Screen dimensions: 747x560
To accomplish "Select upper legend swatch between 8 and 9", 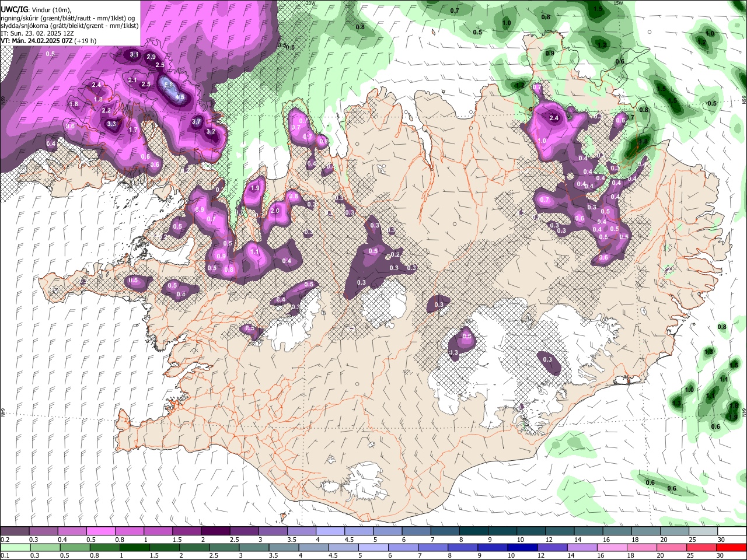I will [x=473, y=531].
